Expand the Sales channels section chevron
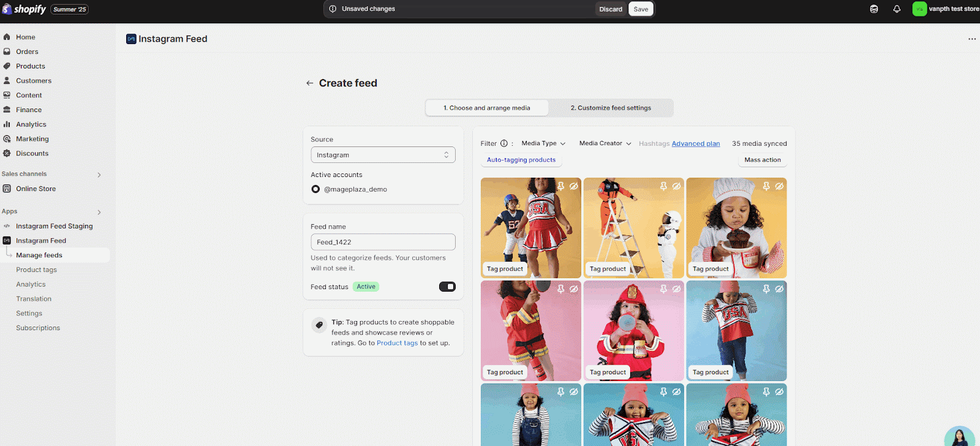 (99, 175)
